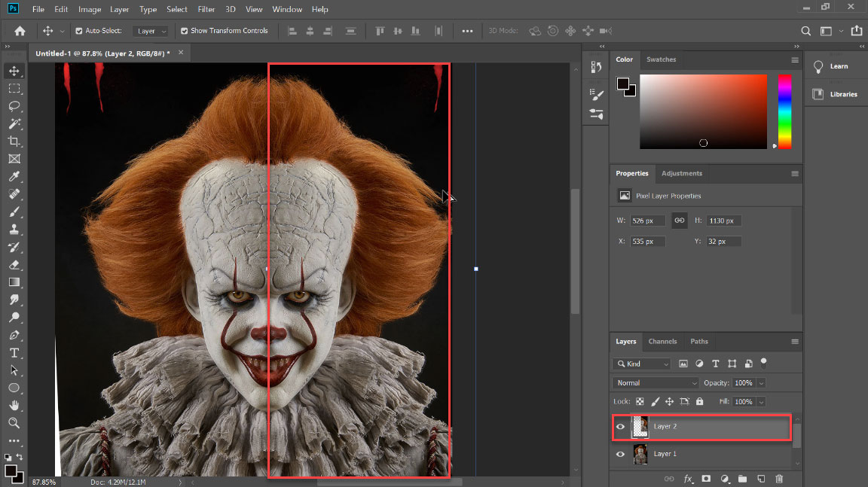Switch to the Channels tab
Viewport: 868px width, 487px height.
[x=662, y=342]
